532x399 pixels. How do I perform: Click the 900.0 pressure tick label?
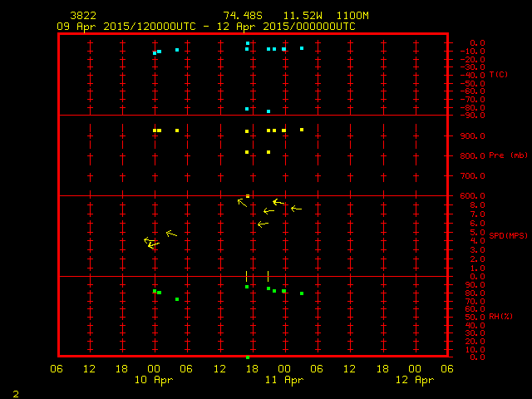472,135
